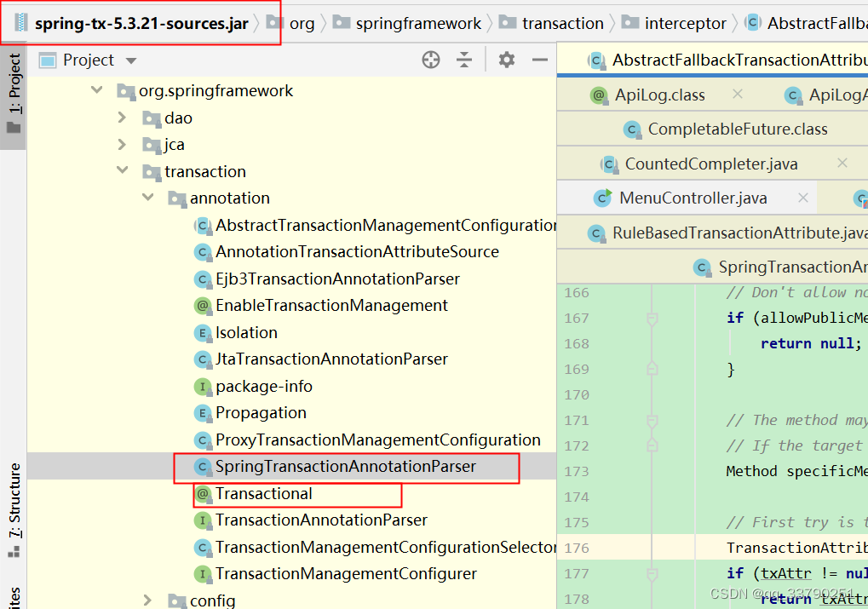Click line number 170 in gutter
Image resolution: width=868 pixels, height=609 pixels.
pyautogui.click(x=577, y=395)
